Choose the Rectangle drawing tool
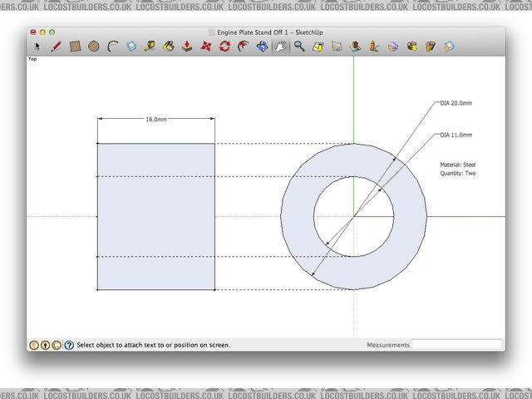This screenshot has width=532, height=399. click(75, 47)
